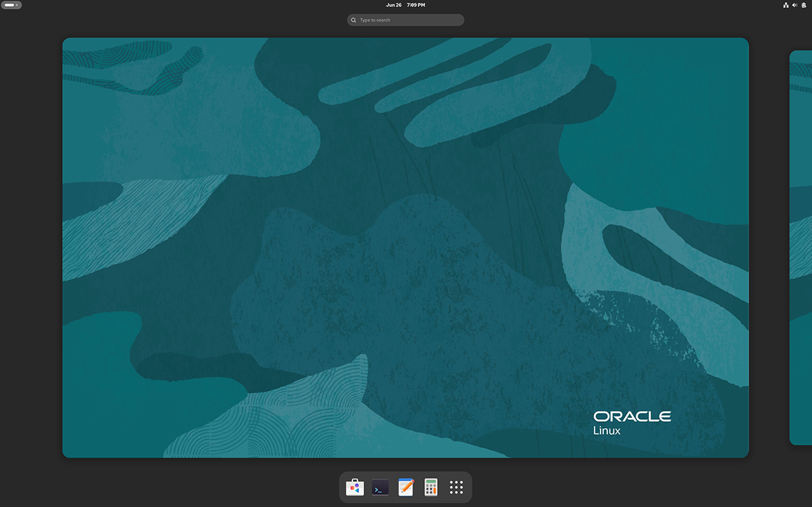The image size is (812, 507).
Task: Click the volume speaker icon
Action: point(794,5)
